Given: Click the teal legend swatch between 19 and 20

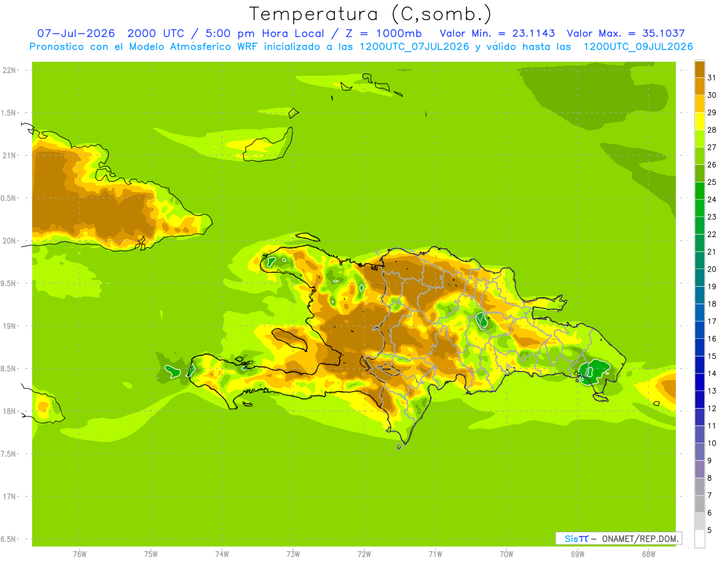Looking at the screenshot, I should (699, 278).
